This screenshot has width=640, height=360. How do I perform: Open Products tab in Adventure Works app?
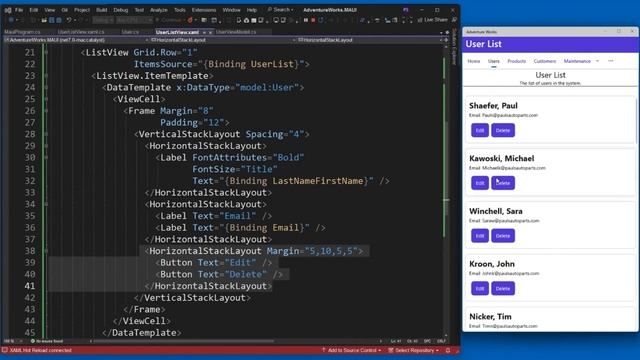click(x=516, y=61)
